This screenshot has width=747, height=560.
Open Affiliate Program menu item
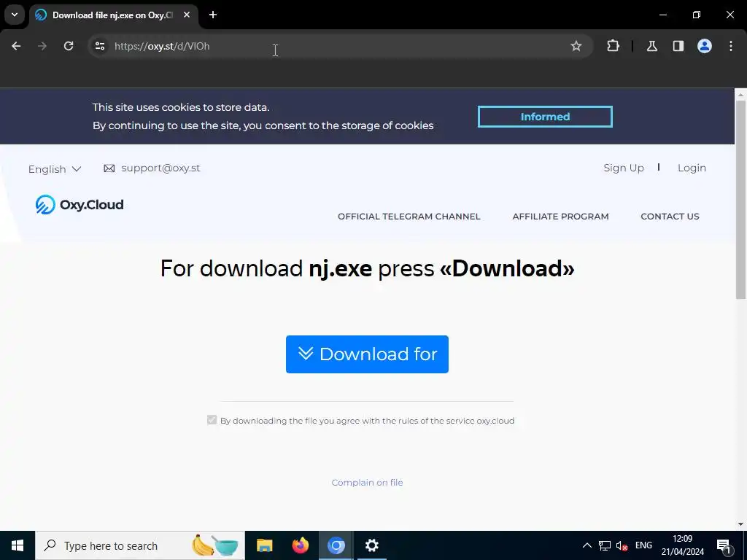pos(560,217)
